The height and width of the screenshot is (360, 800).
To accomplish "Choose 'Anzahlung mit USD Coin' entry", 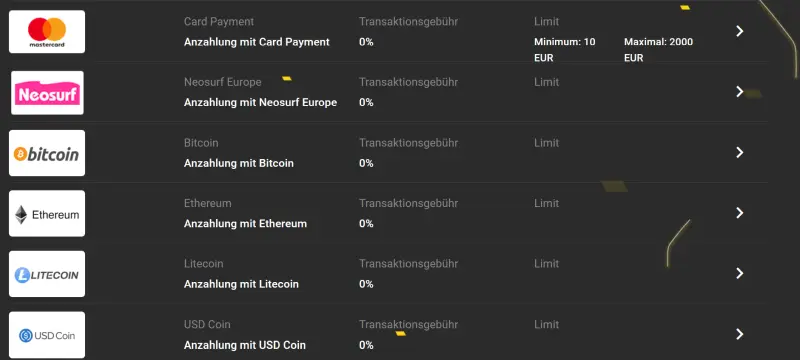I will 245,345.
